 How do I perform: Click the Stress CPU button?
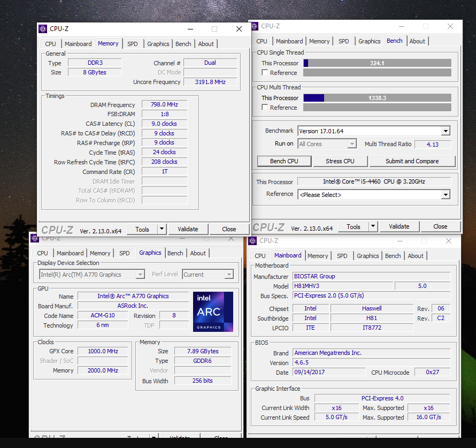pos(340,161)
